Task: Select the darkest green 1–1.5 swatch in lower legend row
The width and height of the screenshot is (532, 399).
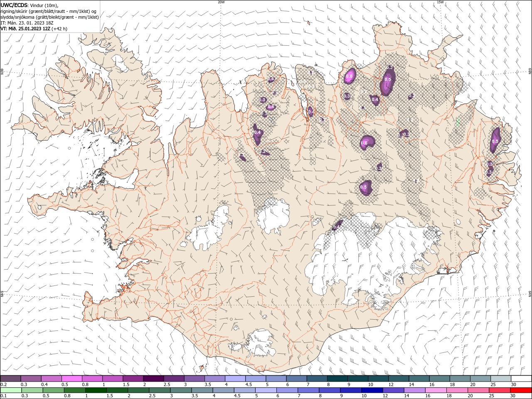Action: [96, 390]
